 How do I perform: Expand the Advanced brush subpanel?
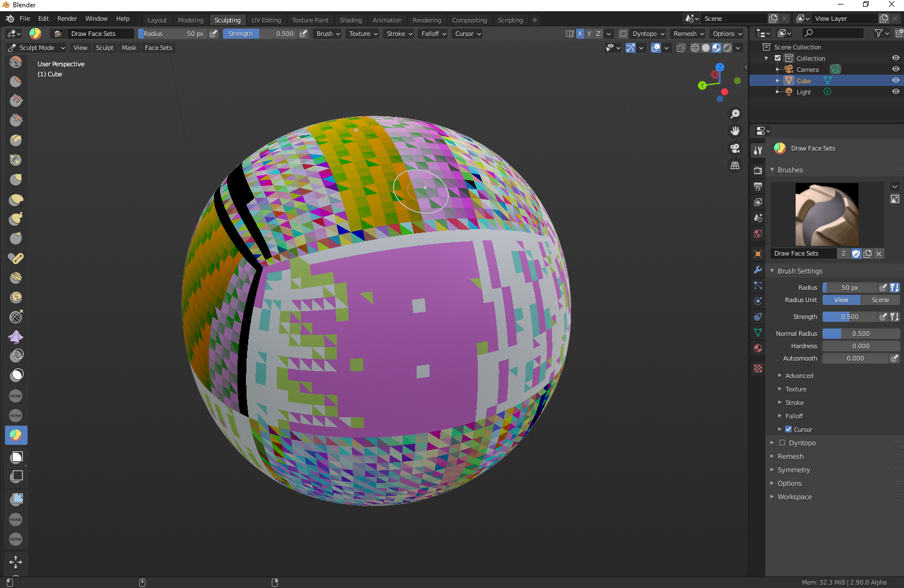799,376
